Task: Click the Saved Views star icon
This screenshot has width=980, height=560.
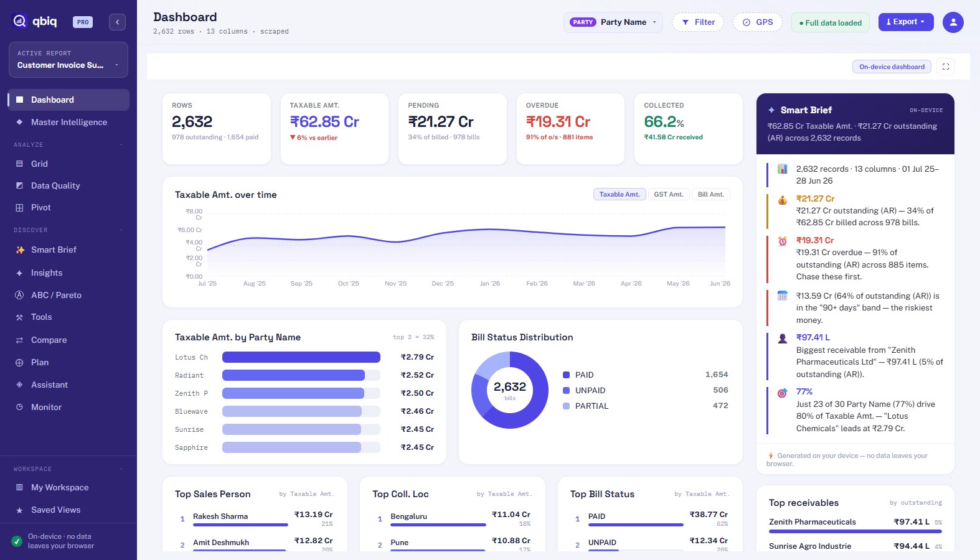Action: pyautogui.click(x=19, y=510)
